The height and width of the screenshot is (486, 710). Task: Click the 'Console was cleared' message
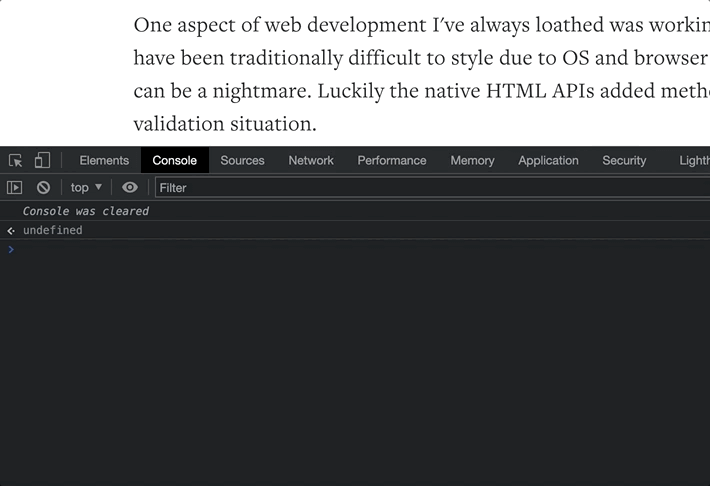pos(86,211)
